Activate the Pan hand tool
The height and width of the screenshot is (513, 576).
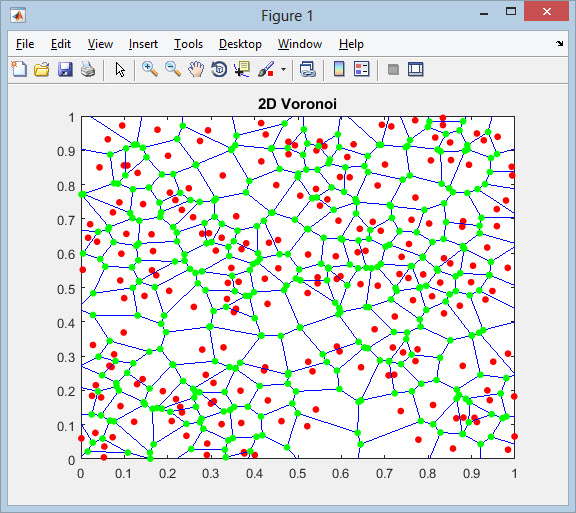tap(196, 69)
